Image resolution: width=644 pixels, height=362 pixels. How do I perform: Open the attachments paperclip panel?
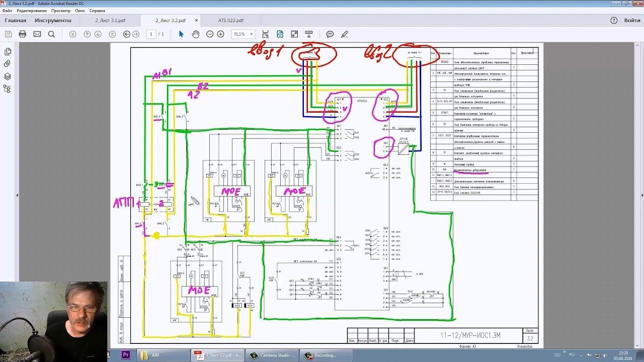(x=8, y=64)
